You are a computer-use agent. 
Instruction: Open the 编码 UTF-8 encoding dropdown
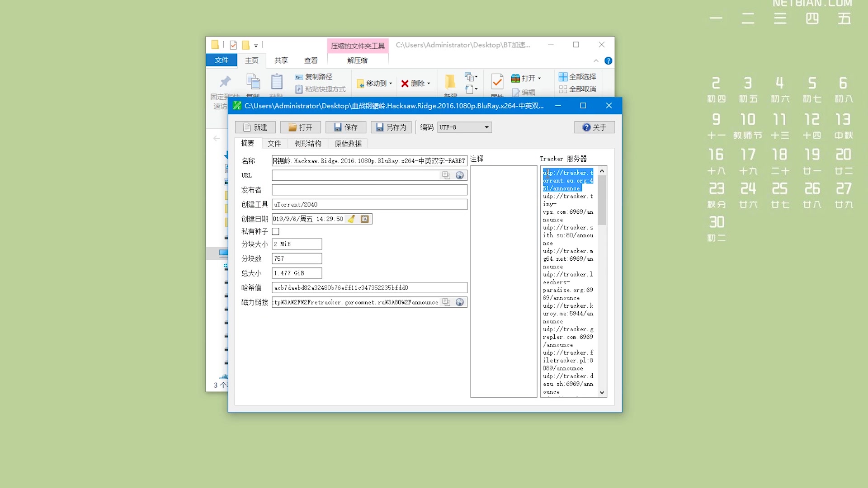486,127
